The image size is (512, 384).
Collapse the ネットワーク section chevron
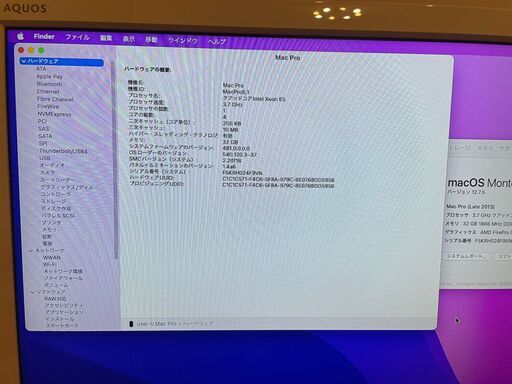[32, 250]
